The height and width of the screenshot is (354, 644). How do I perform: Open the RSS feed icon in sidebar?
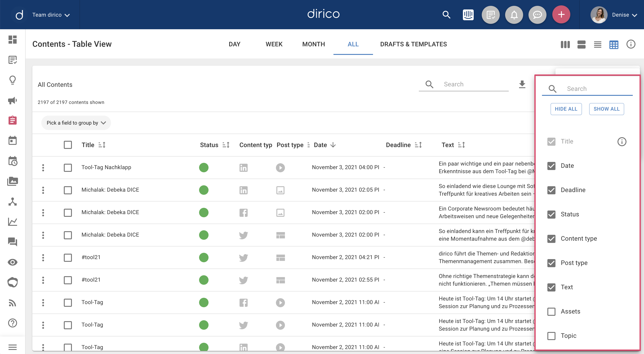(x=13, y=303)
